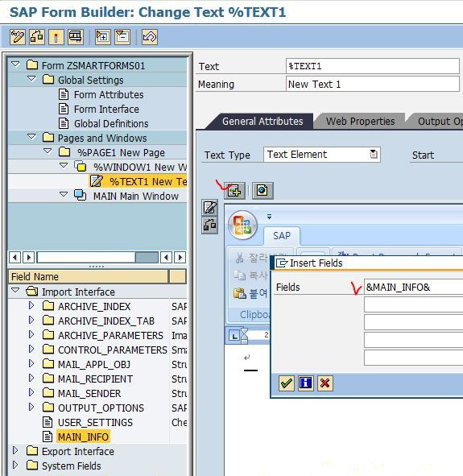Screen dimensions: 463x476
Task: Select MAIN Main Window node
Action: pos(135,196)
